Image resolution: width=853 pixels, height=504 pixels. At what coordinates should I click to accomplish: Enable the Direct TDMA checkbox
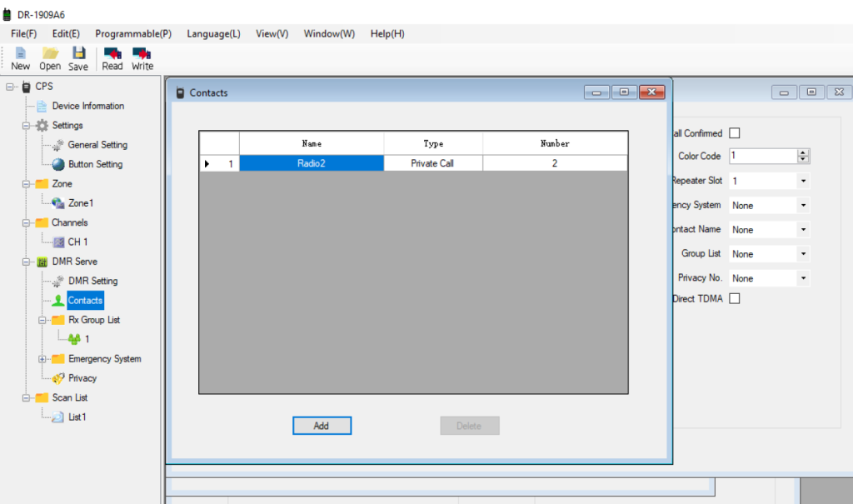pyautogui.click(x=734, y=299)
